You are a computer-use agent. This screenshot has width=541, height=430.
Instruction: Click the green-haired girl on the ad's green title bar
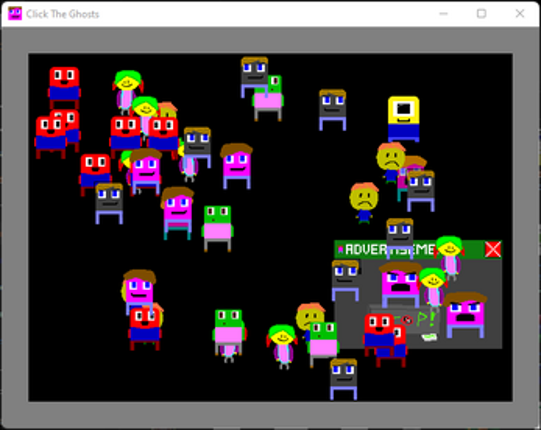coord(450,257)
